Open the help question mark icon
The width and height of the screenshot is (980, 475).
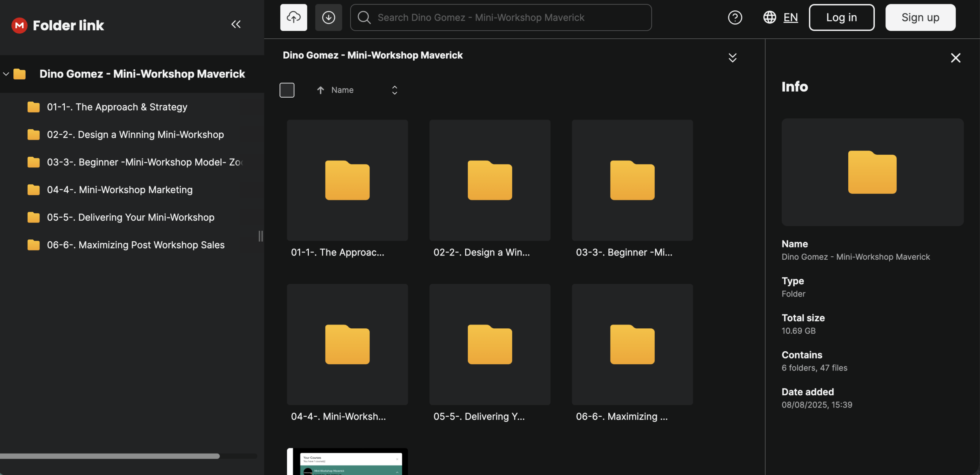point(735,17)
